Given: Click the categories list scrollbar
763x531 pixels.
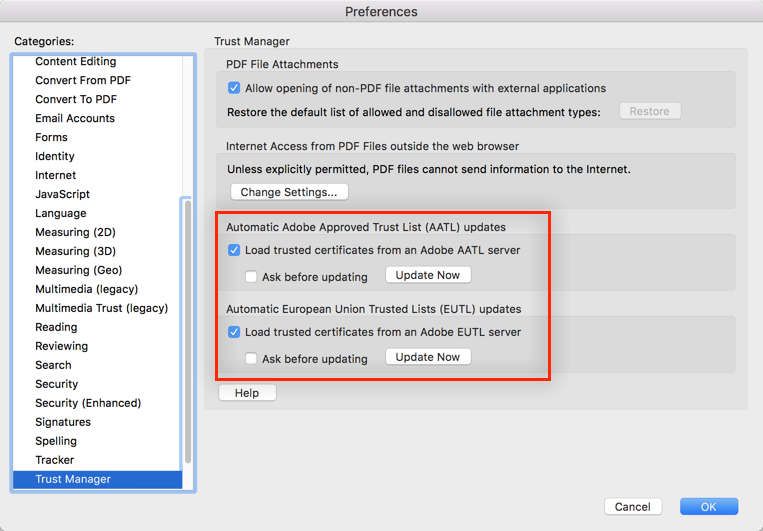Looking at the screenshot, I should pyautogui.click(x=187, y=330).
